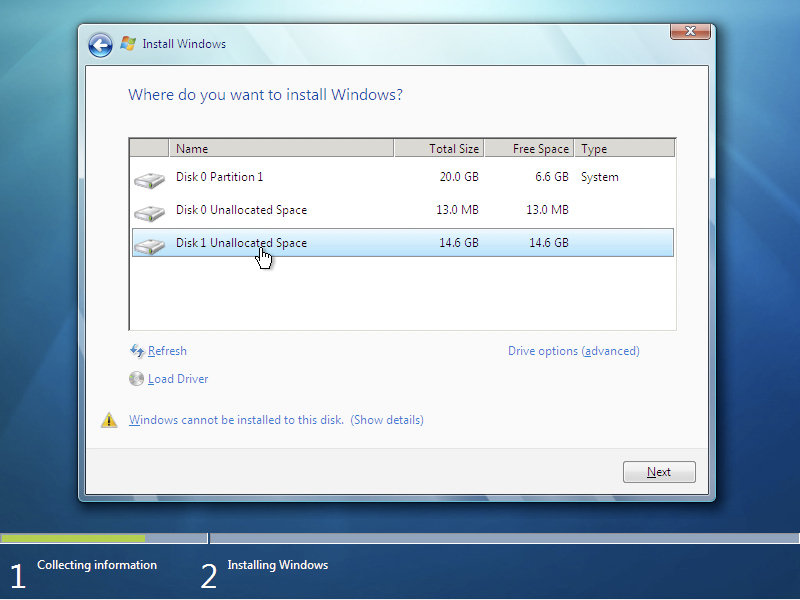This screenshot has height=600, width=800.
Task: Click the Installing Windows progress bar
Action: (x=504, y=538)
